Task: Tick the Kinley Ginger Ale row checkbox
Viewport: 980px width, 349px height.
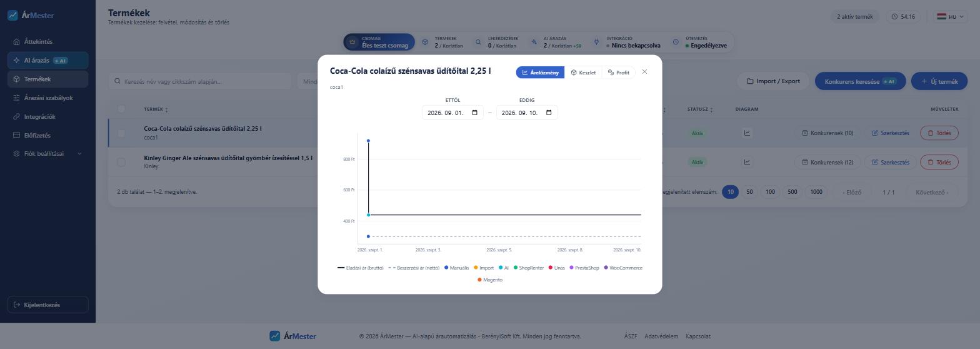Action: (x=121, y=162)
